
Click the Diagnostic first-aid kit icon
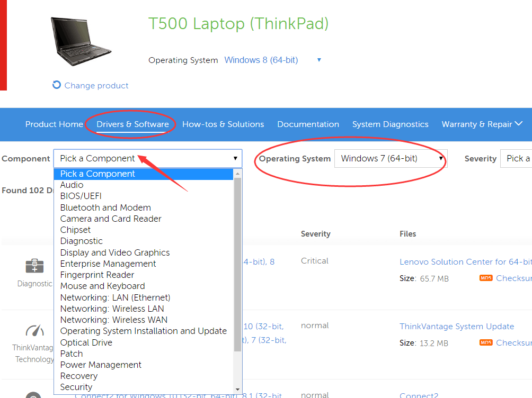pyautogui.click(x=34, y=266)
